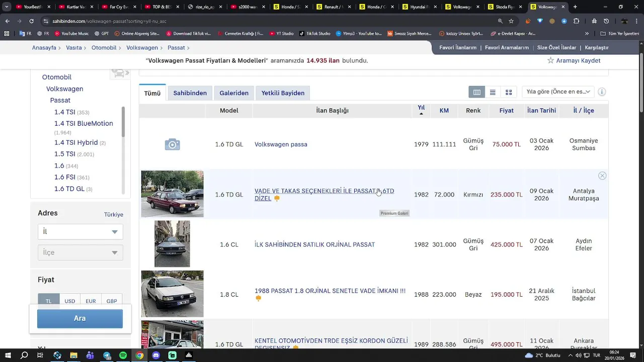
Task: Open Discord from taskbar
Action: coord(156,355)
